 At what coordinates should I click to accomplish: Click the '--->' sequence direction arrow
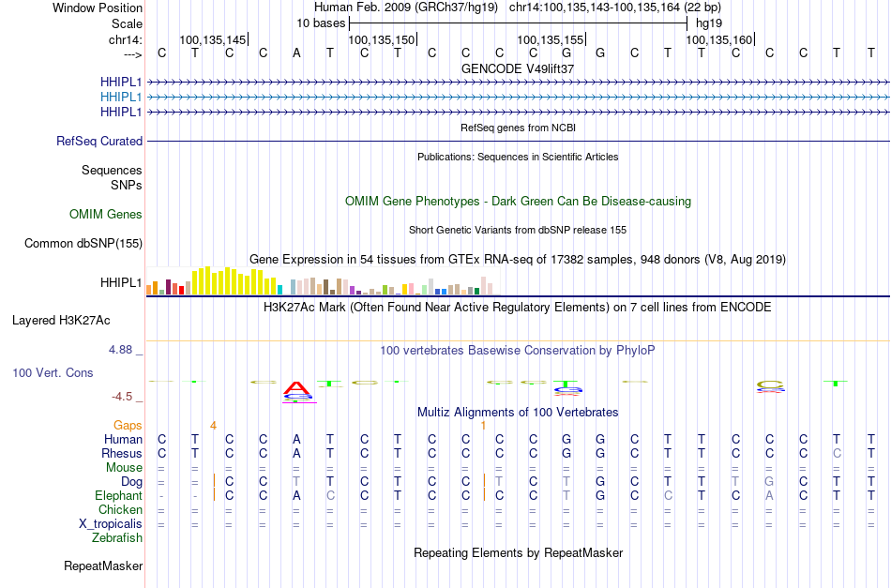[132, 54]
